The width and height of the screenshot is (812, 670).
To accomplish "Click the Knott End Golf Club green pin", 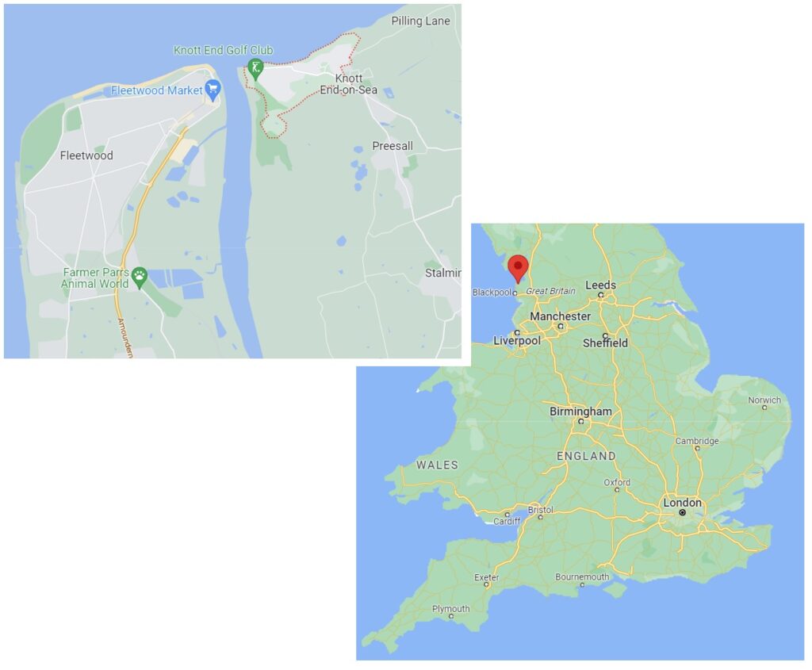I will 255,69.
